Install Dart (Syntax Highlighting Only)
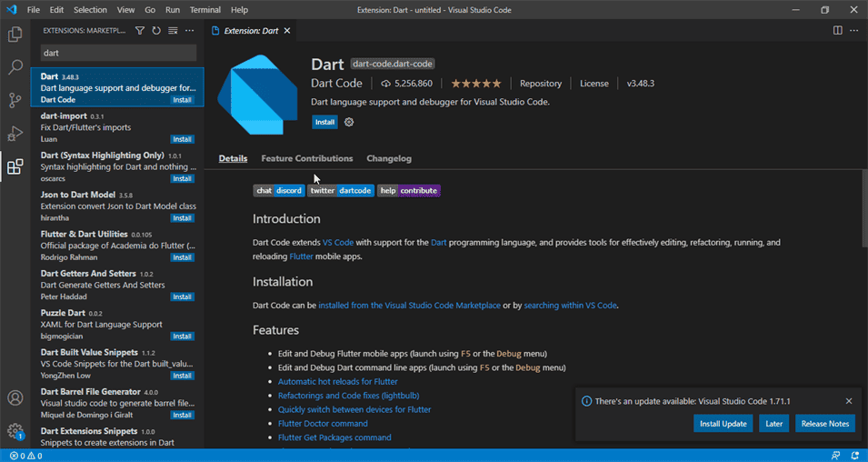 pyautogui.click(x=182, y=179)
